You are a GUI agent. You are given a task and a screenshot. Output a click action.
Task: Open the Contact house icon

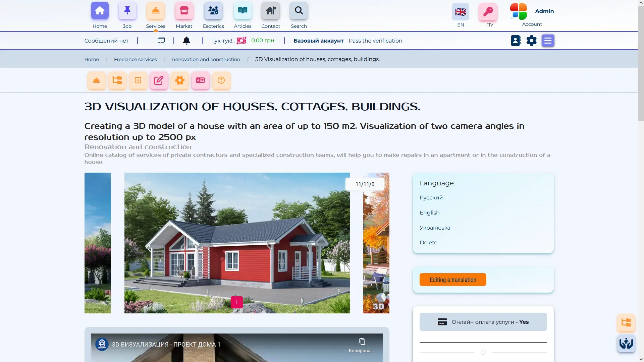271,11
